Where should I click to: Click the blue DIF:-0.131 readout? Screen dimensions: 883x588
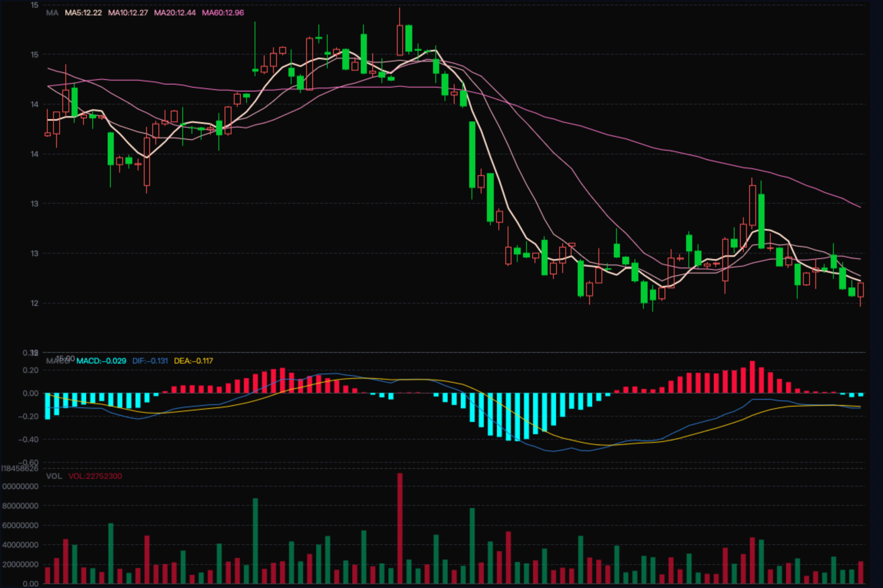150,361
